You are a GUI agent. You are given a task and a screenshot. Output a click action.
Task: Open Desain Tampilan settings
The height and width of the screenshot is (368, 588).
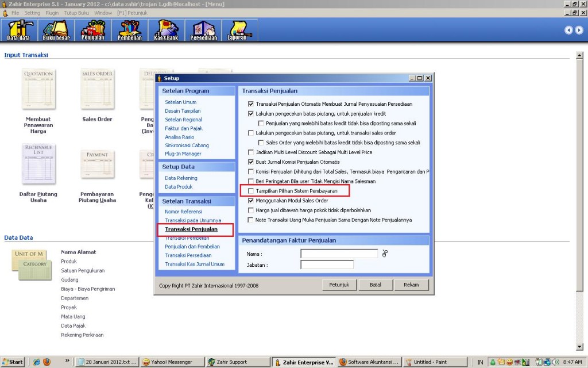point(183,111)
